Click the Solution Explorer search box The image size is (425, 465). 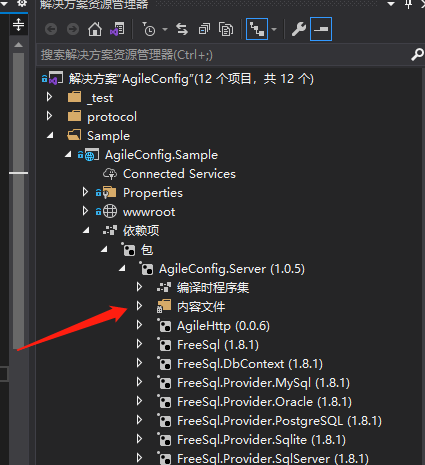[223, 55]
